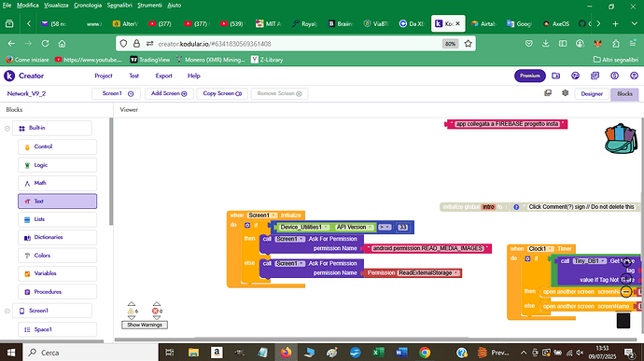Click the READ_MEDIA_IMAGES text block

coord(427,248)
